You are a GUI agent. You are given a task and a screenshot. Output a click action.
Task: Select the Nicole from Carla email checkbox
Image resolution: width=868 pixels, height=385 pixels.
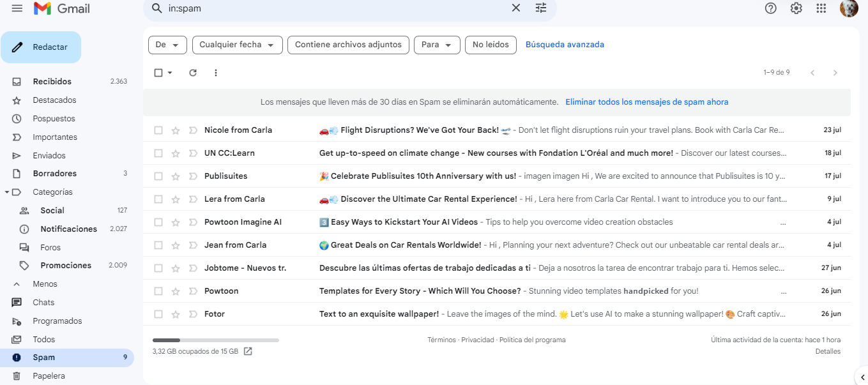pos(158,130)
